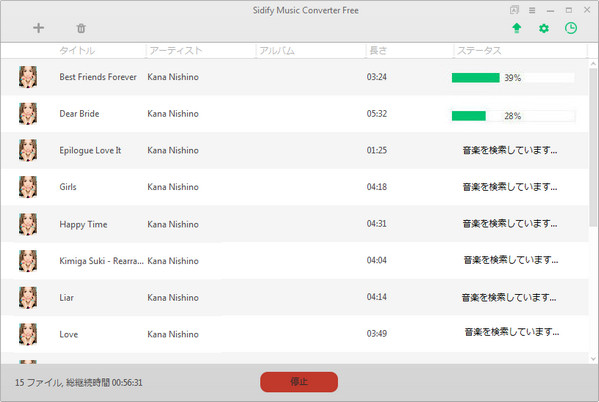Click the 04:31 duration value
The image size is (599, 402).
[377, 224]
